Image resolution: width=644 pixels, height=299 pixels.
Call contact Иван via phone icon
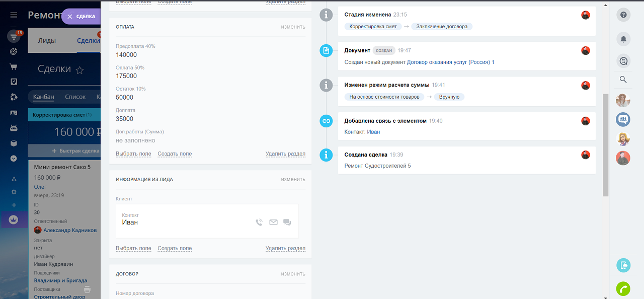pos(259,222)
